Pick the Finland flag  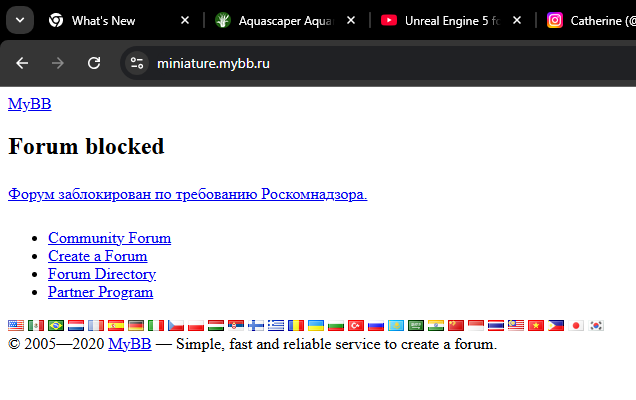click(256, 325)
